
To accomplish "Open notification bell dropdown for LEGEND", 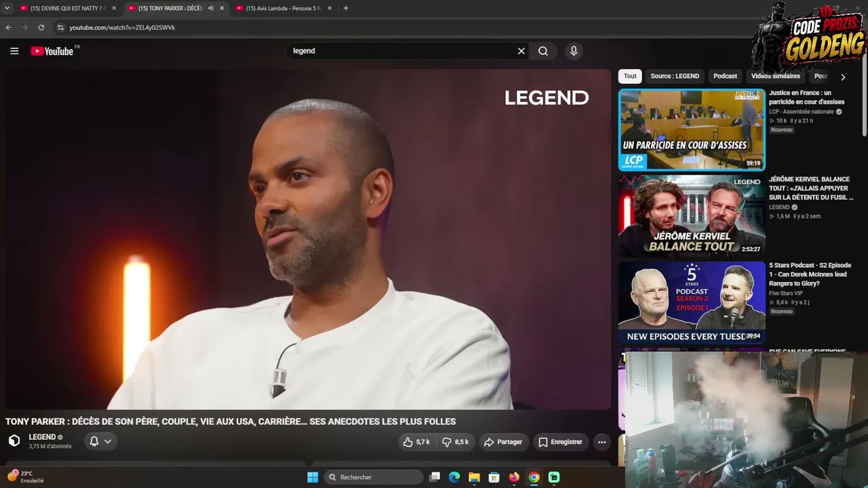I will 100,441.
